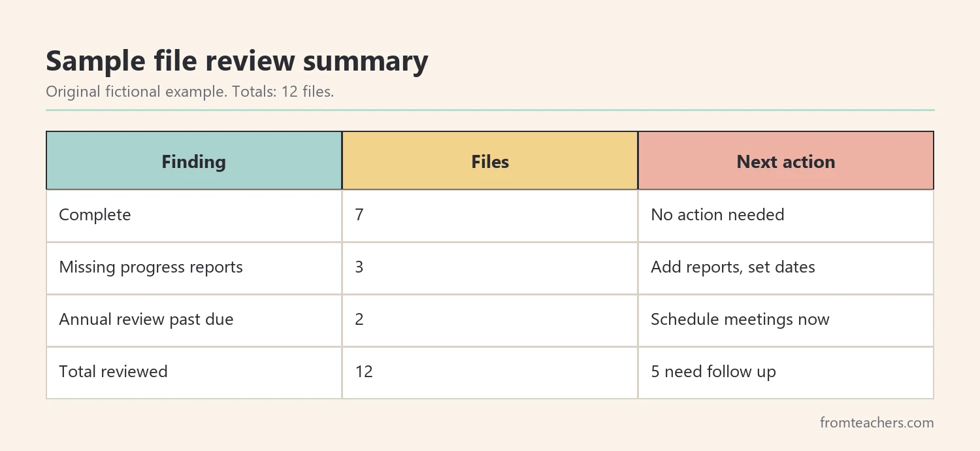Click the 'Add reports, set dates' cell
The width and height of the screenshot is (980, 451).
[786, 268]
